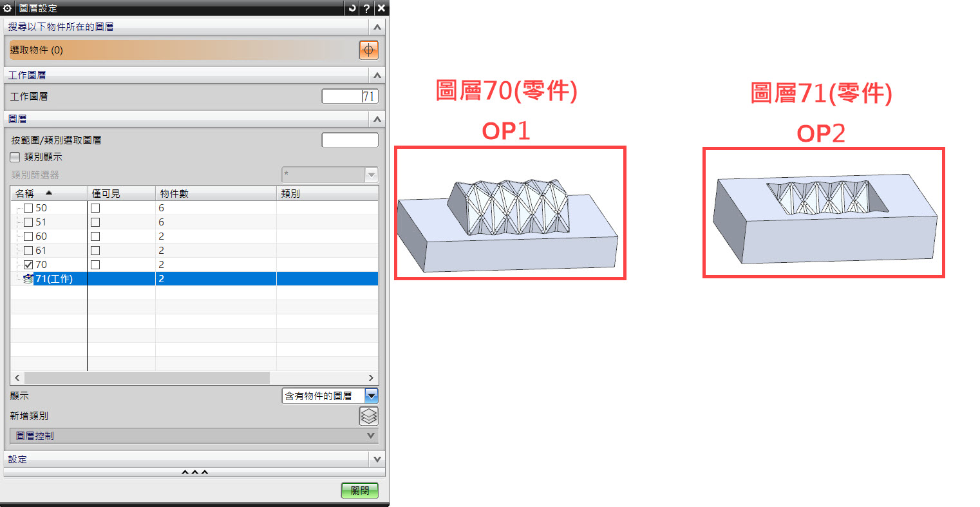Image resolution: width=980 pixels, height=507 pixels.
Task: Click the dialog settings gear icon
Action: (x=7, y=8)
